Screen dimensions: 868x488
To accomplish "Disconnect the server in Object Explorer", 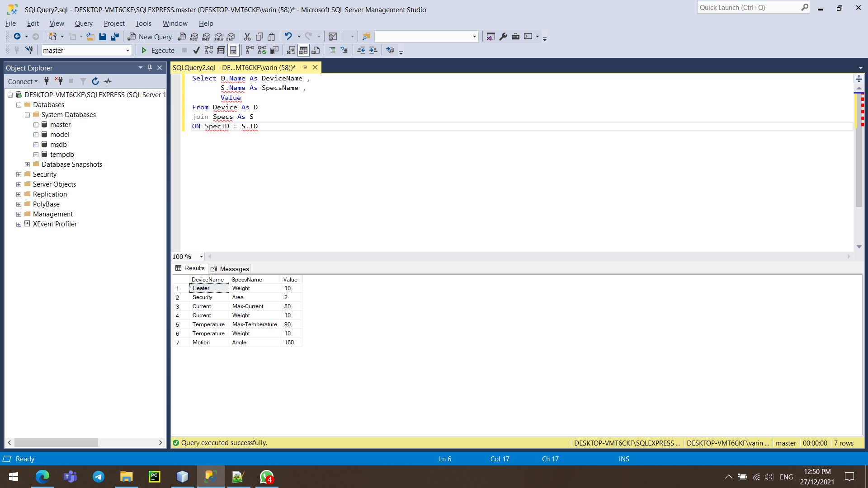I will tap(59, 81).
